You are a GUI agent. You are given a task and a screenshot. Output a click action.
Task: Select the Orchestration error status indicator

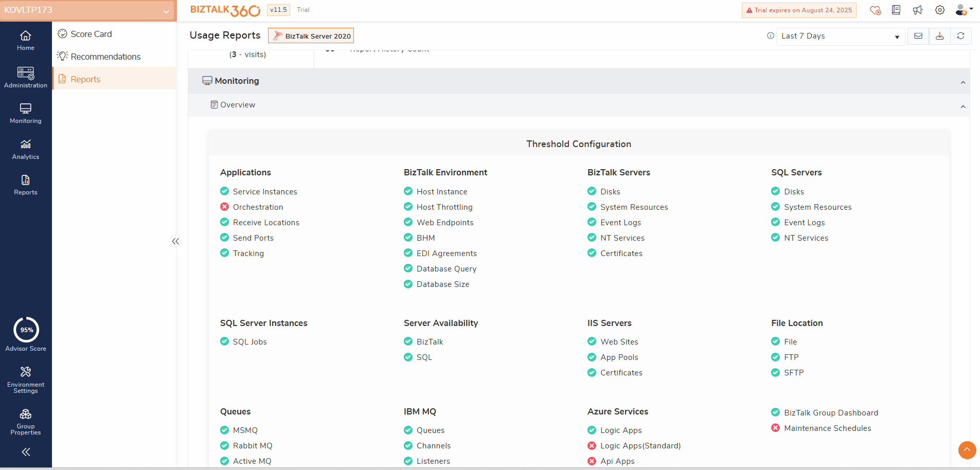coord(224,207)
